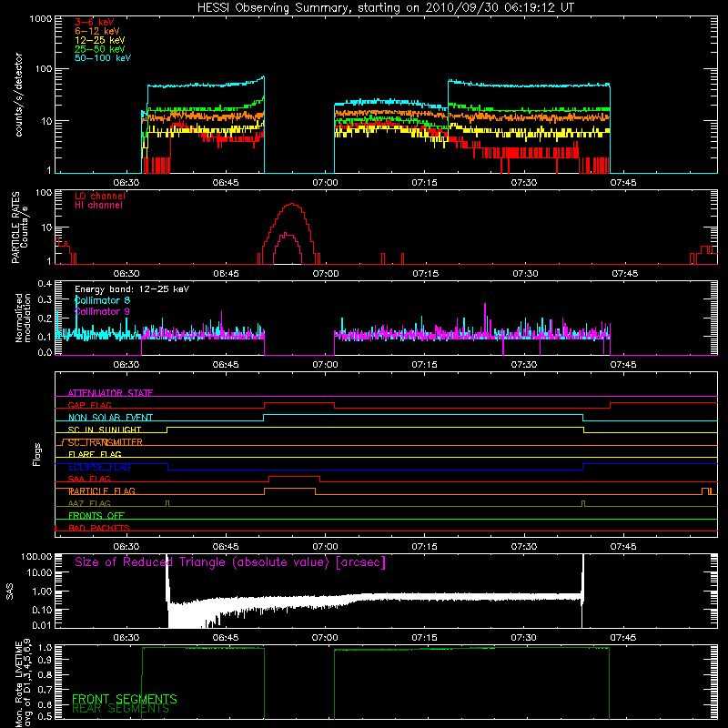Select the AAZ_FLAG label
The width and height of the screenshot is (728, 728).
click(89, 503)
